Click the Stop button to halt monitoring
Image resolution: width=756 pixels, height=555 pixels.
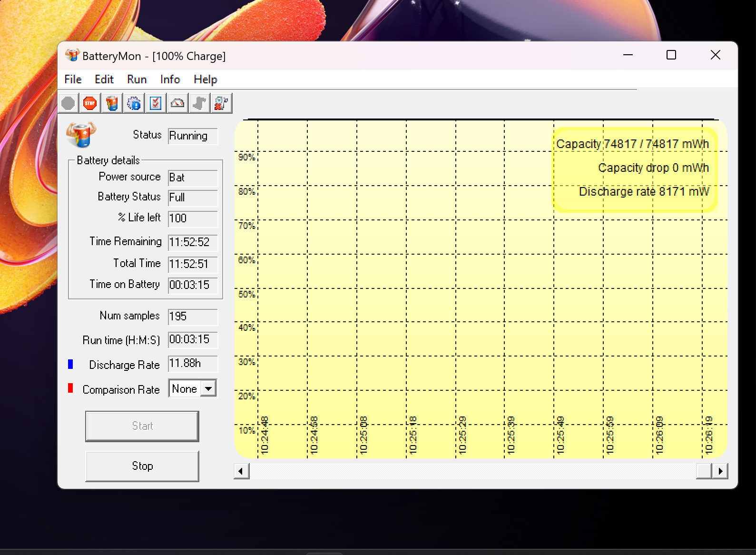(x=142, y=466)
